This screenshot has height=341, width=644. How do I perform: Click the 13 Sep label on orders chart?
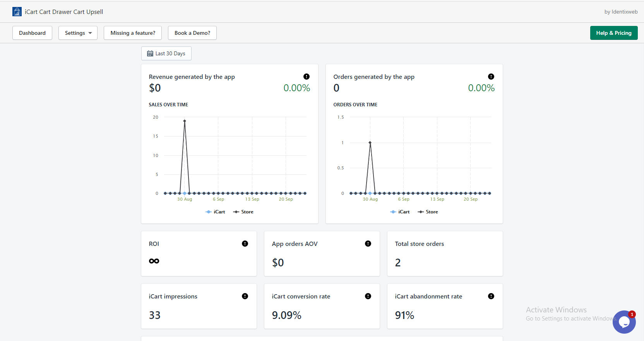click(x=437, y=199)
